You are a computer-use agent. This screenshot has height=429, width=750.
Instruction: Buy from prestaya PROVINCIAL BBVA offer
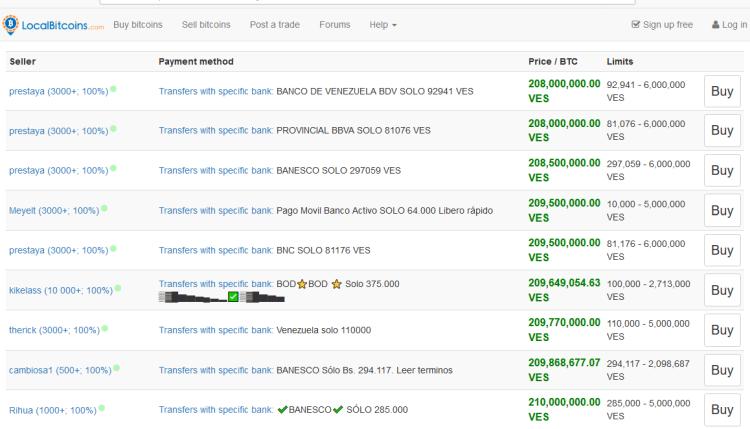pos(722,131)
